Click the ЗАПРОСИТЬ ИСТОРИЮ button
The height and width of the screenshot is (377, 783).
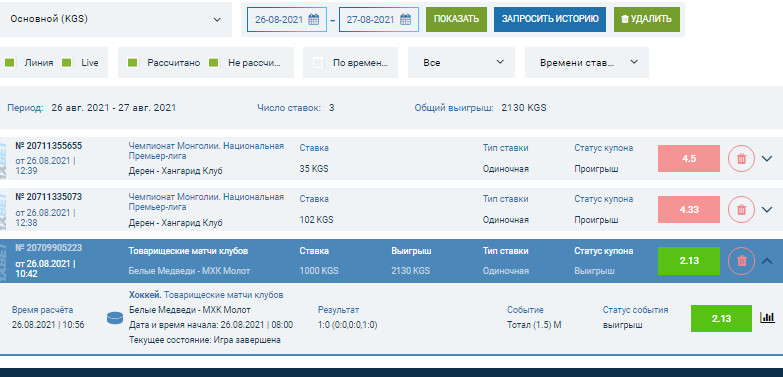coord(550,19)
